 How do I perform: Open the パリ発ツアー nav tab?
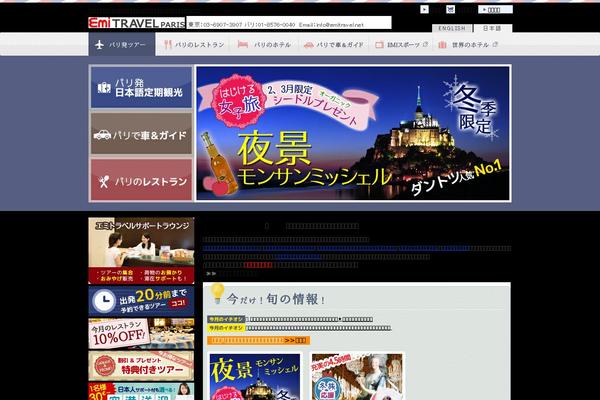pos(122,44)
